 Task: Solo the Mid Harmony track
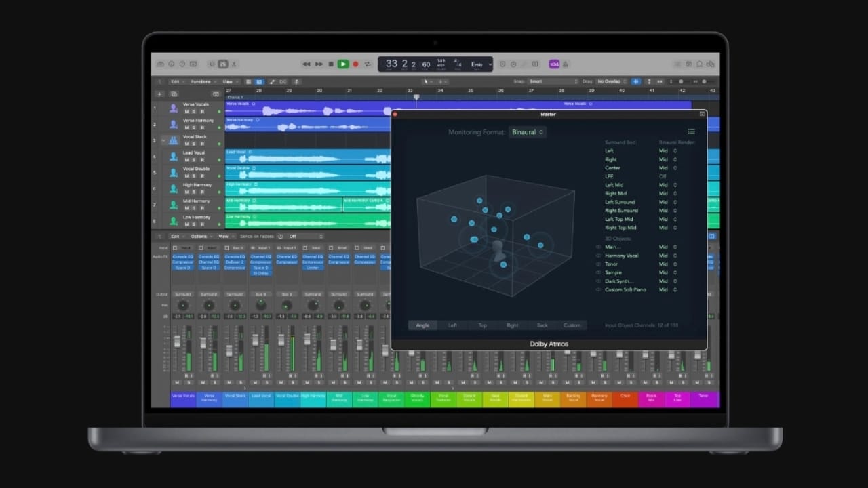pos(194,208)
